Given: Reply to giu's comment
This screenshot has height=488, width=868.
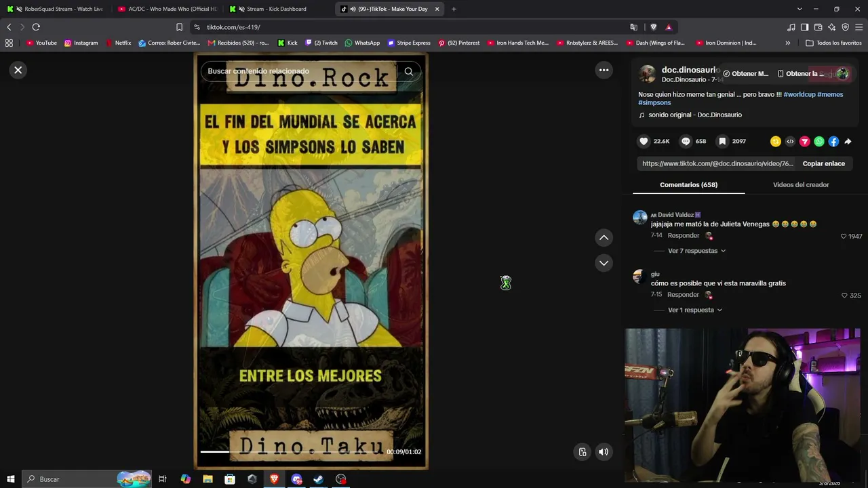Looking at the screenshot, I should tap(683, 295).
